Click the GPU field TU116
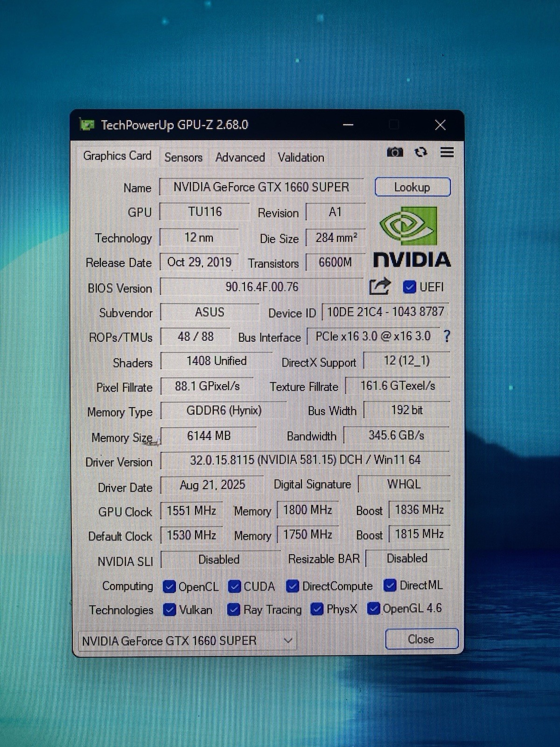The width and height of the screenshot is (560, 747). tap(205, 211)
